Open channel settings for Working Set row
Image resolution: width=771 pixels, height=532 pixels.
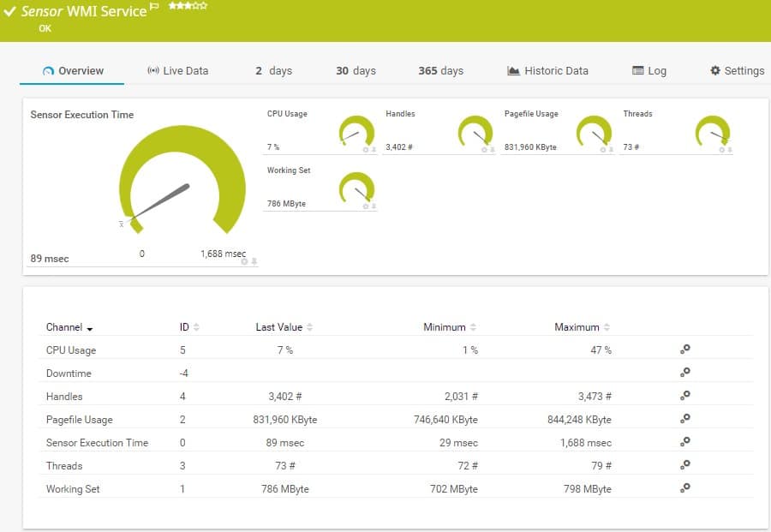point(685,487)
